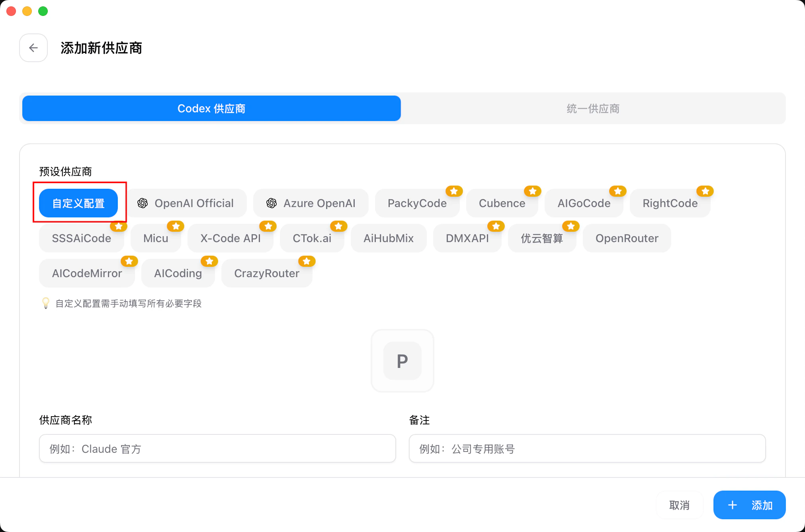The width and height of the screenshot is (805, 532).
Task: Click the star badge on RightCode
Action: pyautogui.click(x=705, y=191)
